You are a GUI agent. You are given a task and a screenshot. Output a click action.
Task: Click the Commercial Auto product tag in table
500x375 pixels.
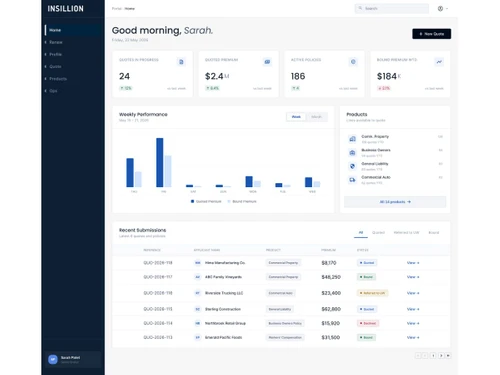281,293
